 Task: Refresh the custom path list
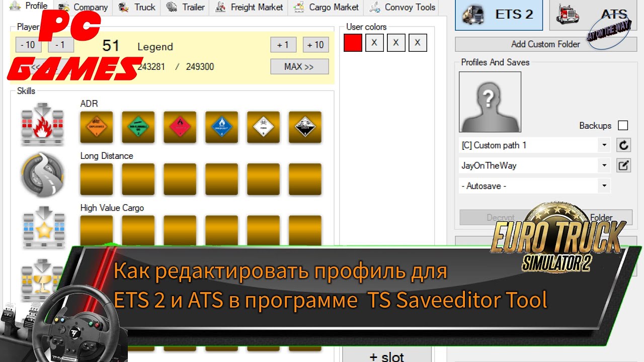point(623,145)
